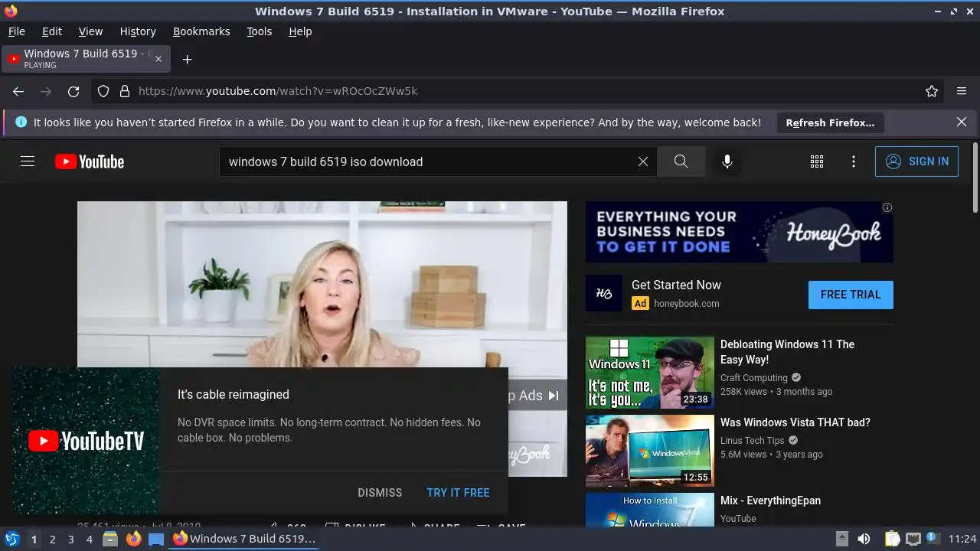Go back to the previous page
This screenshot has width=980, height=551.
[x=18, y=91]
